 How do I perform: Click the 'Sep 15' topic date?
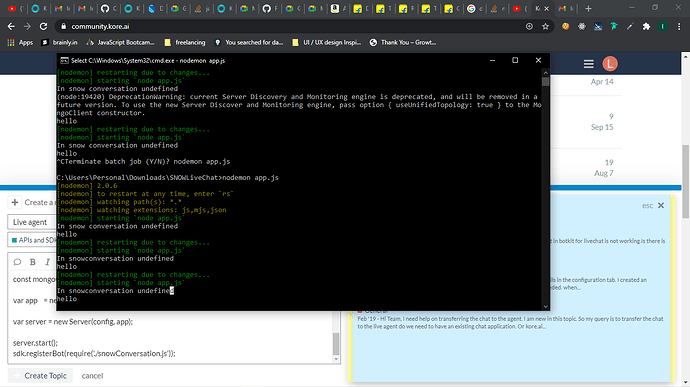[x=602, y=127]
